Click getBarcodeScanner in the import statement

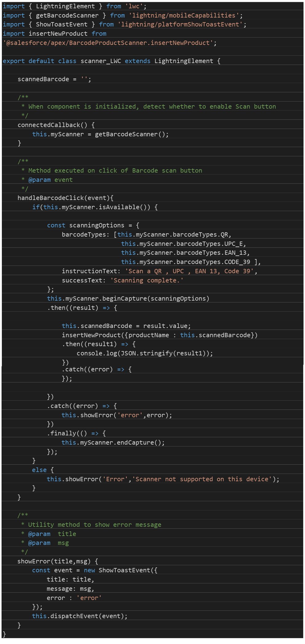[x=67, y=15]
